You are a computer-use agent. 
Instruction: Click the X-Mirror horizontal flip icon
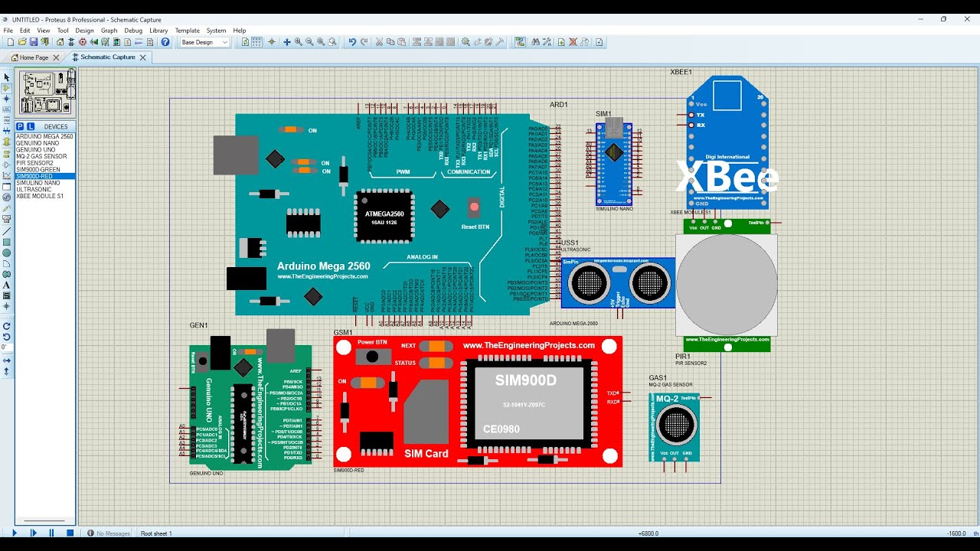coord(7,360)
